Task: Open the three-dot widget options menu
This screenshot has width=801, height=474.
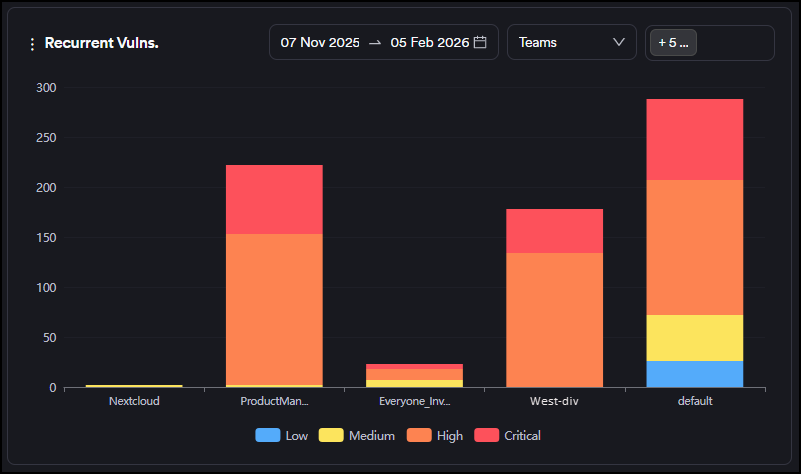Action: tap(32, 44)
